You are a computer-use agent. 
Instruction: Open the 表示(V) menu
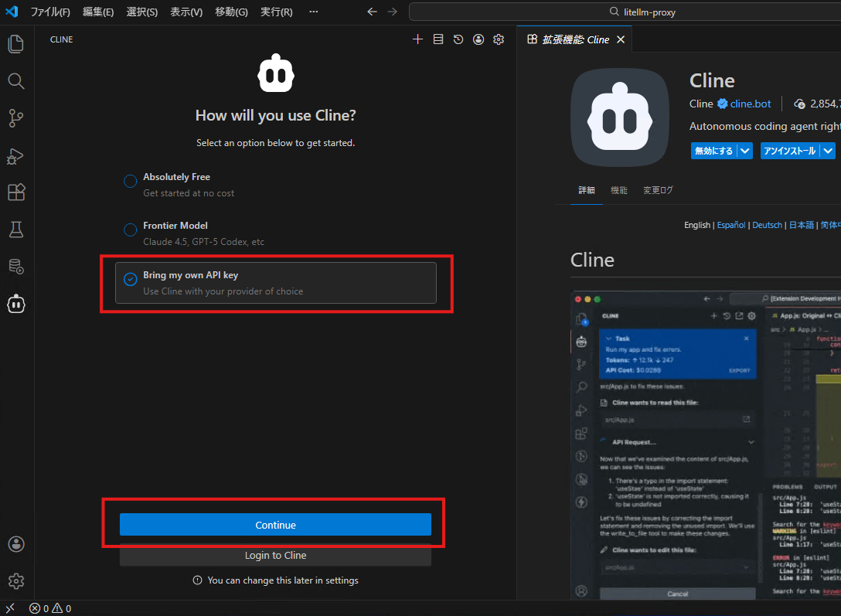[186, 12]
